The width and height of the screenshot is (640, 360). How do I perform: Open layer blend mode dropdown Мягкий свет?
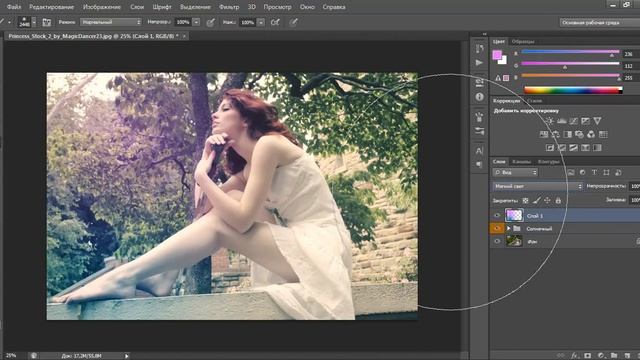pos(537,186)
